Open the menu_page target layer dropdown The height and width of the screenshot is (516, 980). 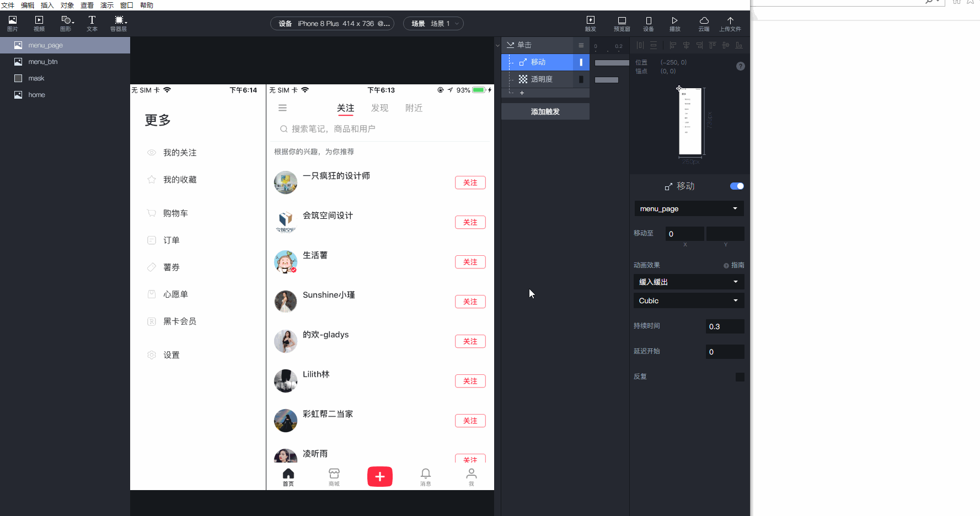(689, 208)
